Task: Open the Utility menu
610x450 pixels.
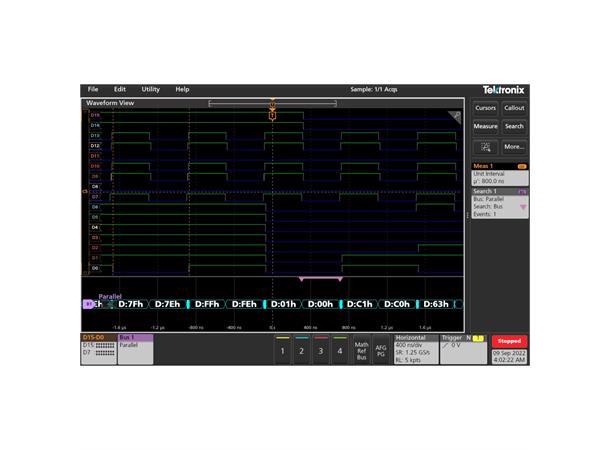Action: point(151,89)
